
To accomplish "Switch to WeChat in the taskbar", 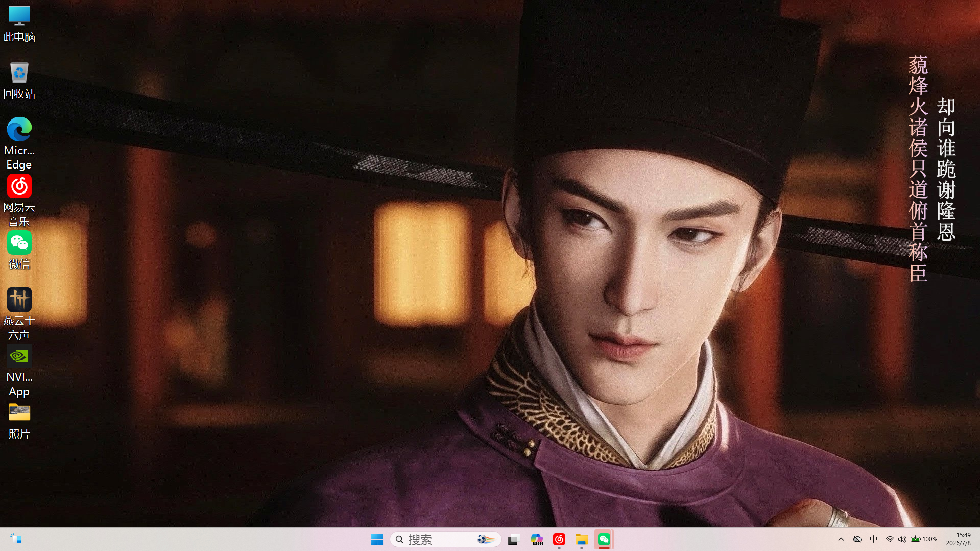I will (604, 539).
